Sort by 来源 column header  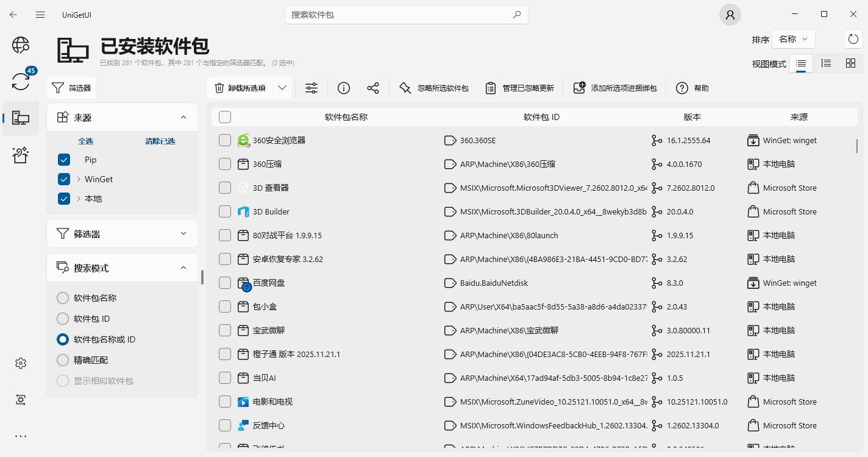click(x=799, y=117)
